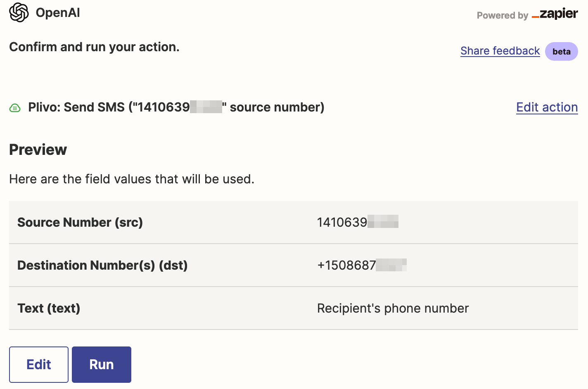This screenshot has height=389, width=588.
Task: Click the beta badge
Action: click(561, 51)
